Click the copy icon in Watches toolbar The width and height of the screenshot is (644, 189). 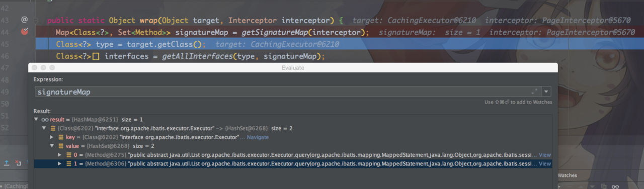(x=603, y=186)
